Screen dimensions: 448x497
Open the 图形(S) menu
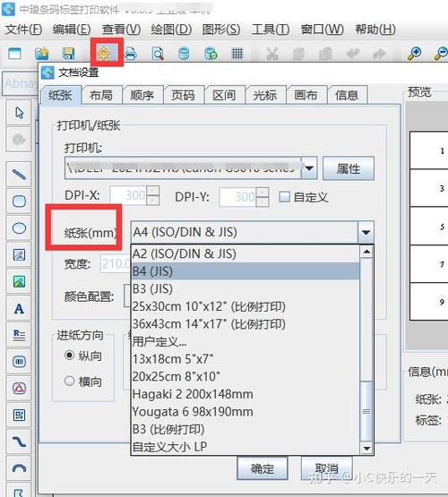coord(221,30)
